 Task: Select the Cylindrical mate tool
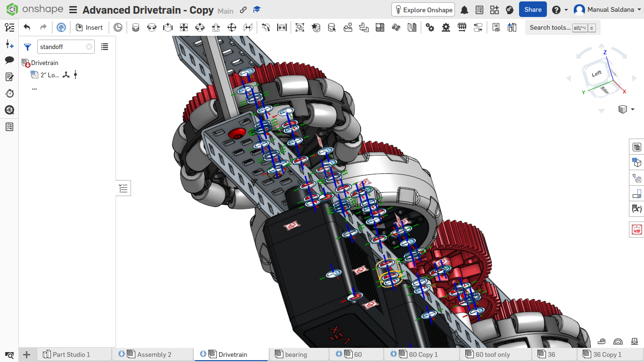click(200, 27)
